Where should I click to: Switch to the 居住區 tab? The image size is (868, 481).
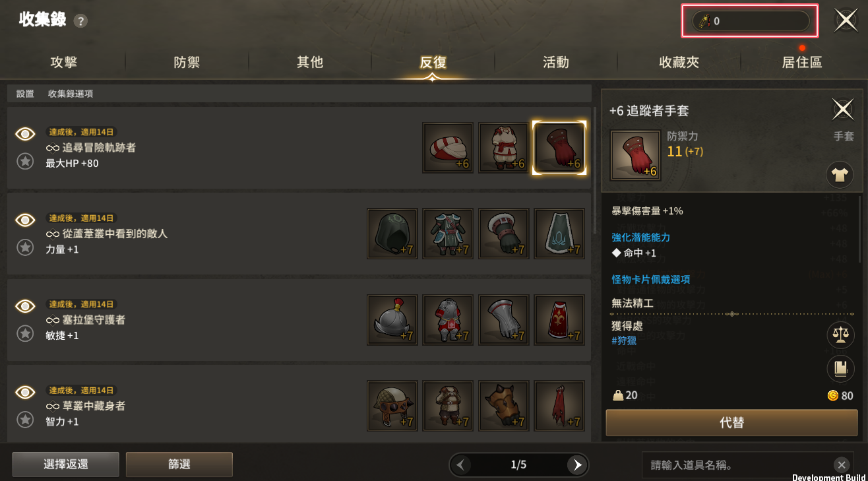click(x=802, y=63)
